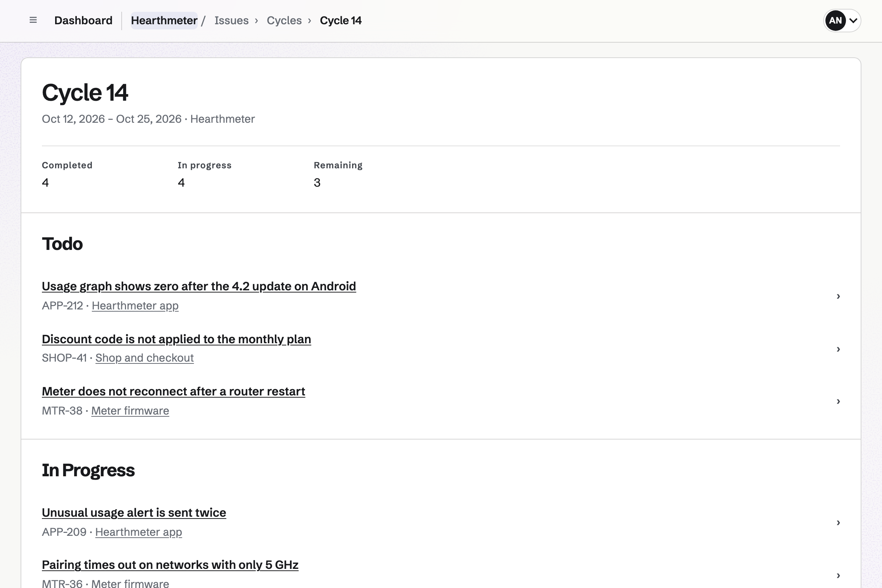Click the In Progress section heading
882x588 pixels.
click(x=88, y=470)
